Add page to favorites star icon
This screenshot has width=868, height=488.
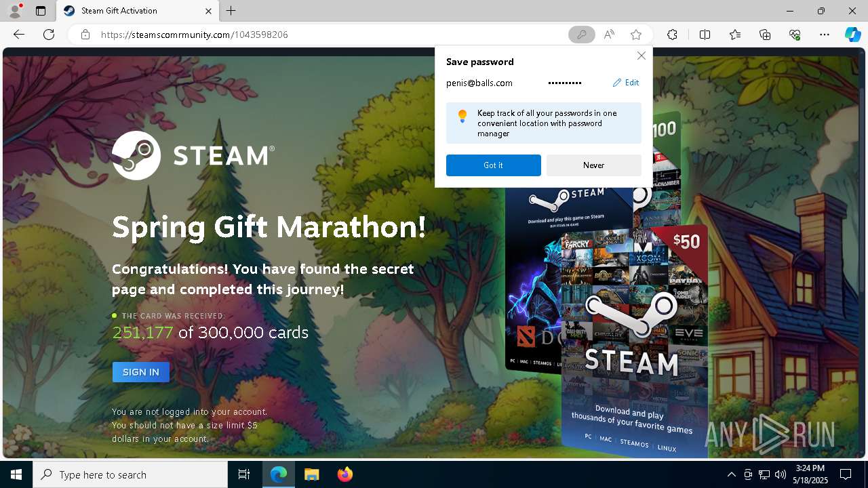[635, 35]
